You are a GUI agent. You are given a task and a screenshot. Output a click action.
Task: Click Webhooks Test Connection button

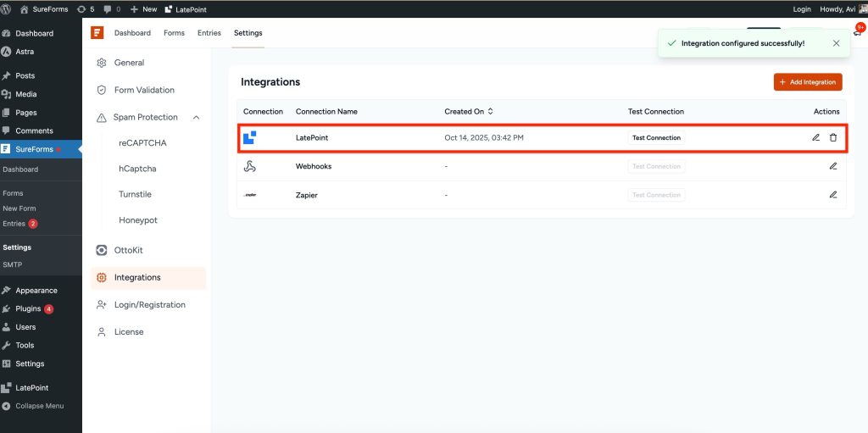(x=656, y=166)
